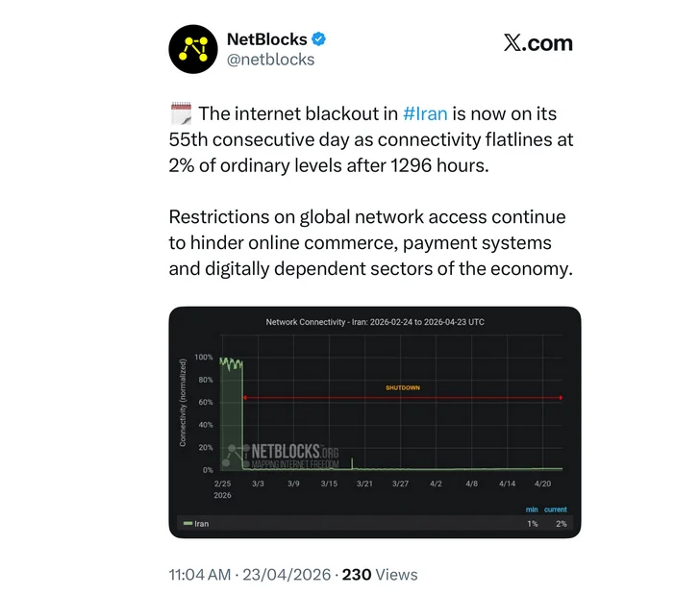700x595 pixels.
Task: Click the blue verified badge
Action: click(x=318, y=39)
